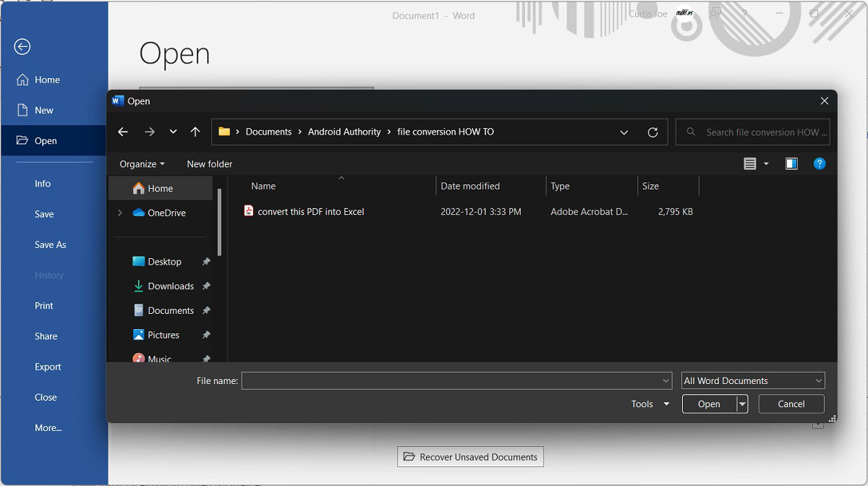Refresh the current folder listing
This screenshot has width=868, height=486.
(x=652, y=132)
